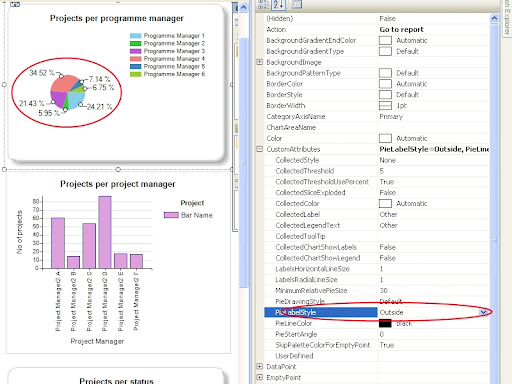512x384 pixels.
Task: Click the Programme Manager 1 legend entry
Action: click(x=167, y=36)
